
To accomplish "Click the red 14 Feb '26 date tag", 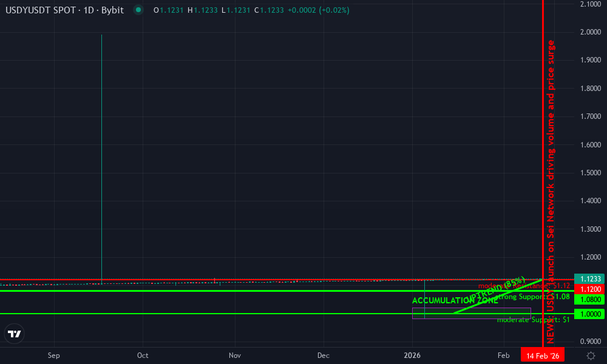I will tap(543, 354).
